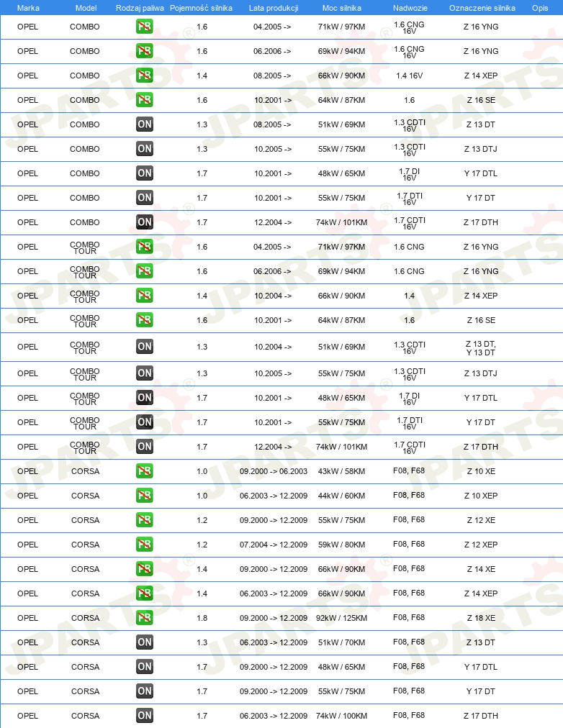Viewport: 563px width, 728px height.
Task: Click petrol icon in COMBO 71kW / 97KM row
Action: coord(145,27)
